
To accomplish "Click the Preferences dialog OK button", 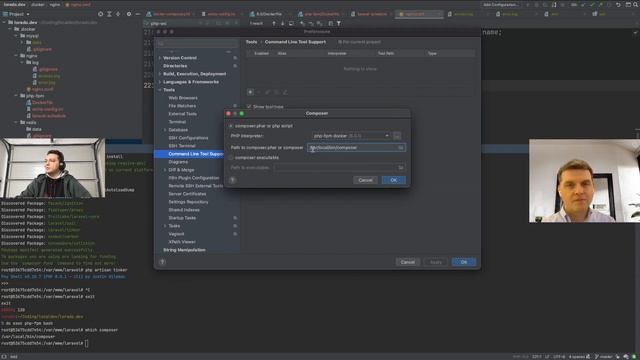I will [464, 262].
